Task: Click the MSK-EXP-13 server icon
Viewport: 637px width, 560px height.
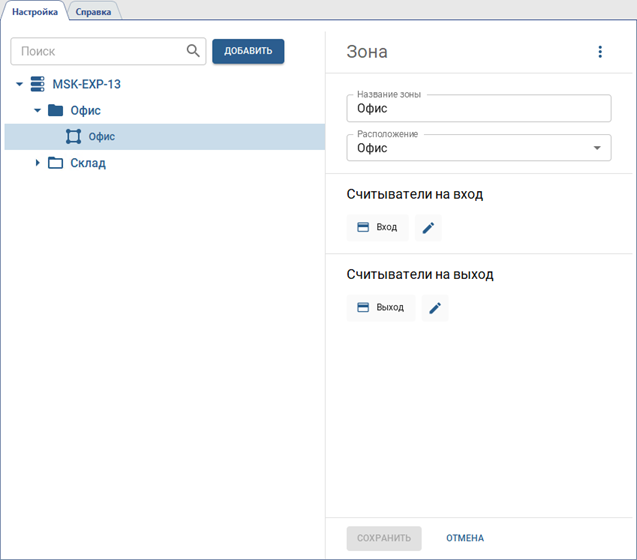Action: [x=38, y=85]
